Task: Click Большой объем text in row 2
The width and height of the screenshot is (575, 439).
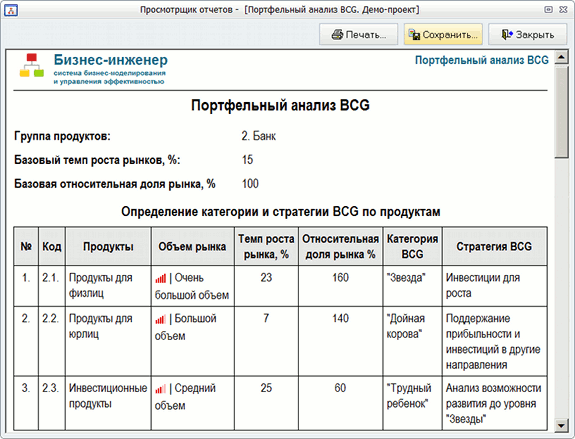Action: tap(186, 327)
